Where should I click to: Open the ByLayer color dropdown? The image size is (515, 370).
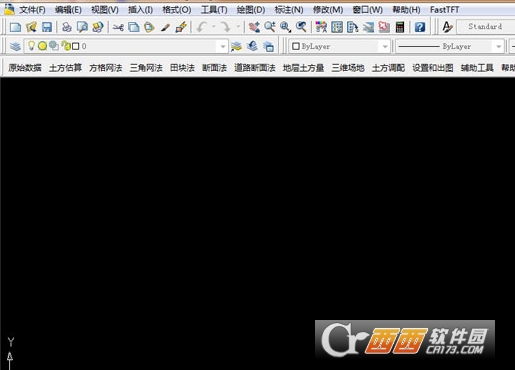[385, 46]
